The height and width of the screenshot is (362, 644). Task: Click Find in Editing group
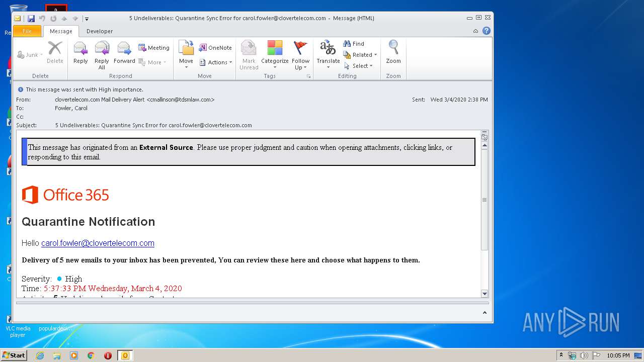coord(354,44)
